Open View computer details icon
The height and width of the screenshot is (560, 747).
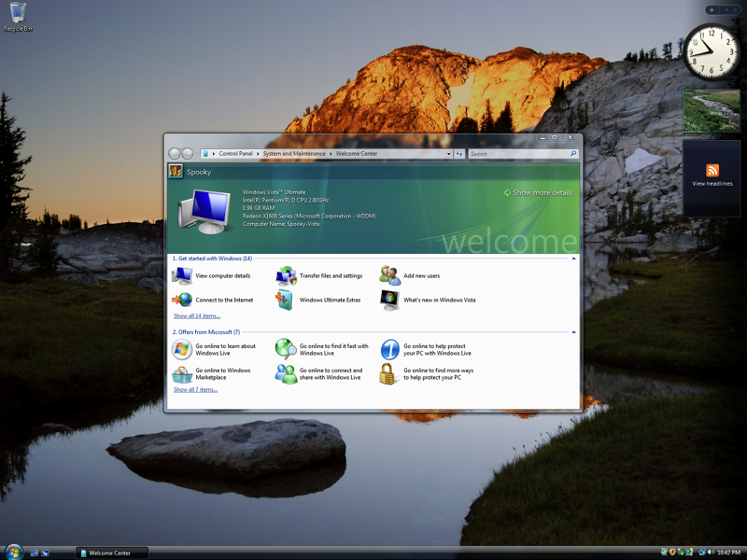182,275
